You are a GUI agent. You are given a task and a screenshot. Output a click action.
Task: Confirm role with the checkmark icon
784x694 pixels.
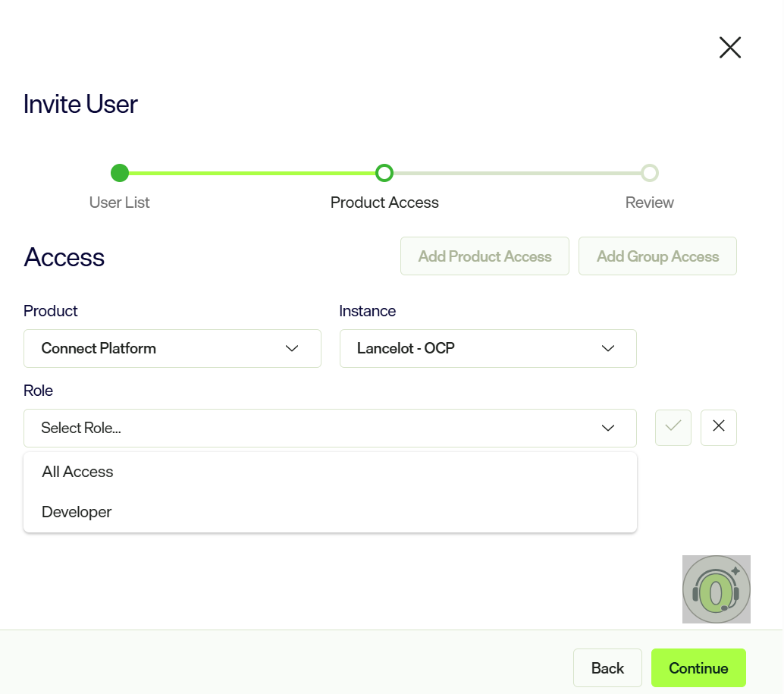click(673, 428)
